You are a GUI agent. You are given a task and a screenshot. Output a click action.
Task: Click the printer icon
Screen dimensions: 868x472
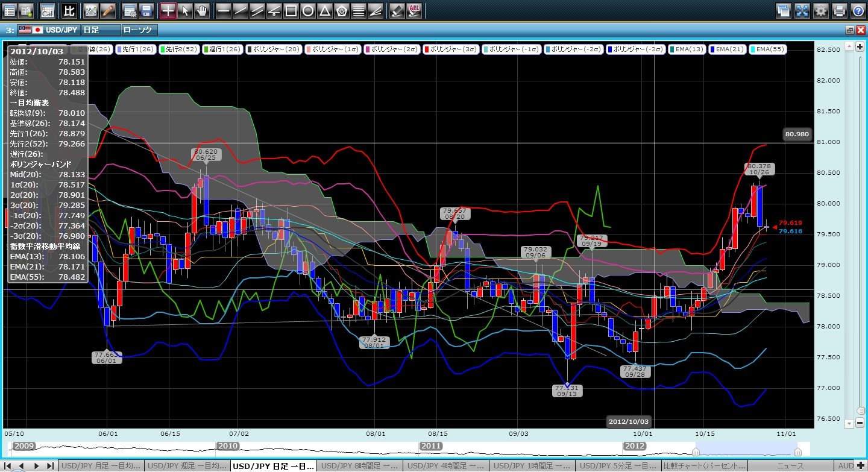pos(839,10)
